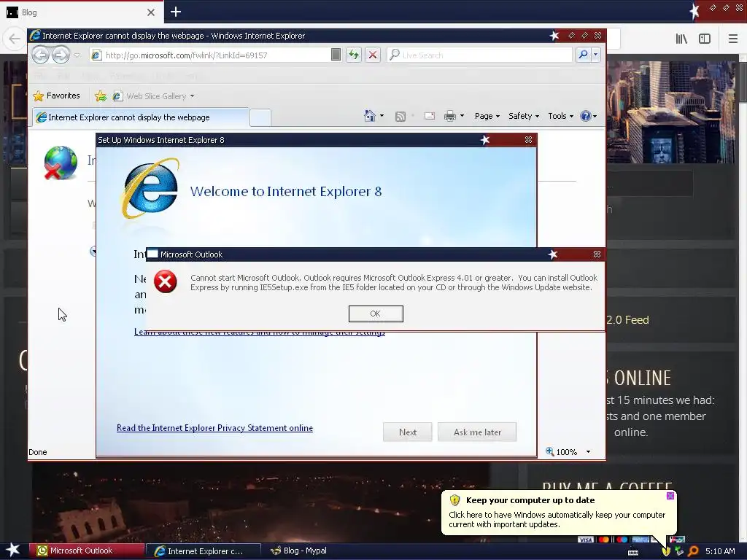Switch to Internet Explorer taskbar button

(203, 551)
